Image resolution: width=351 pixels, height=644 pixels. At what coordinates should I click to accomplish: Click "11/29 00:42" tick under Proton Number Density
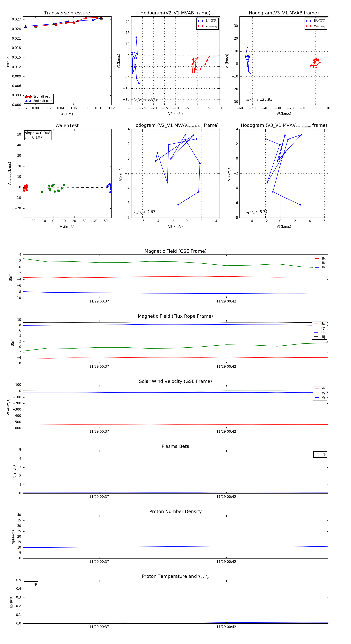(x=226, y=562)
